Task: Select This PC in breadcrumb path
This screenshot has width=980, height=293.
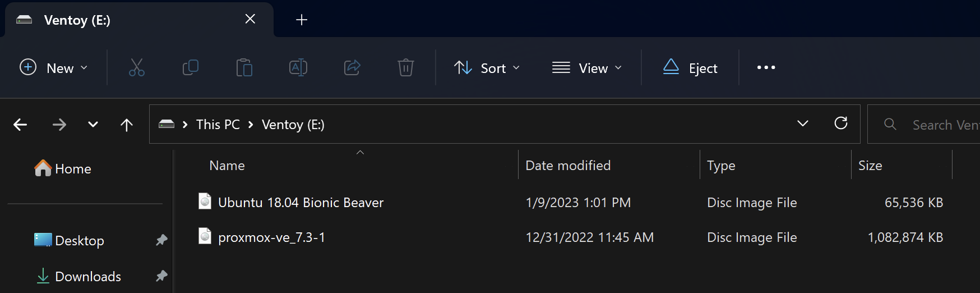Action: [x=218, y=124]
